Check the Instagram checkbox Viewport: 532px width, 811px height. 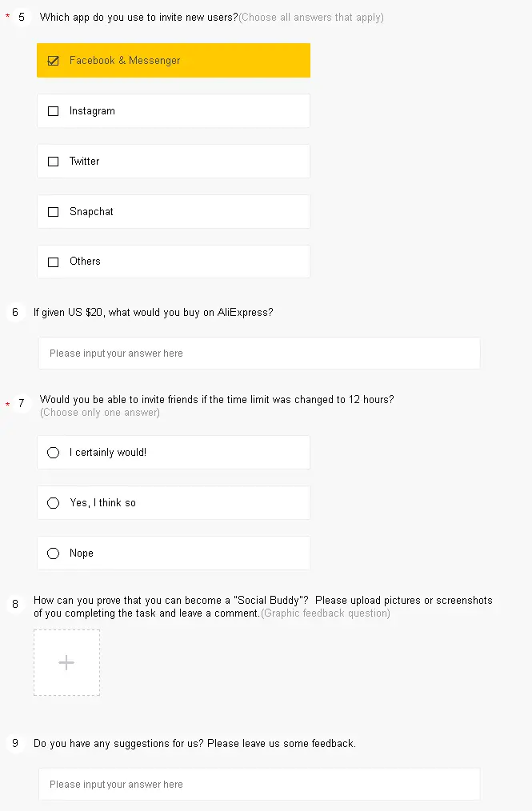pyautogui.click(x=54, y=111)
